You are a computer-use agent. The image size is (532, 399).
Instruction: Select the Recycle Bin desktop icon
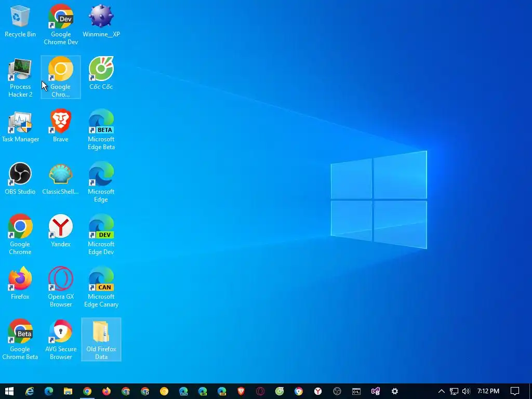click(x=20, y=21)
